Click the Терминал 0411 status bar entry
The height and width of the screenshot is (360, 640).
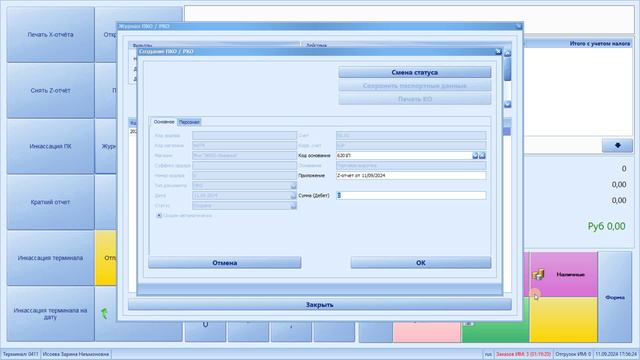[20, 354]
